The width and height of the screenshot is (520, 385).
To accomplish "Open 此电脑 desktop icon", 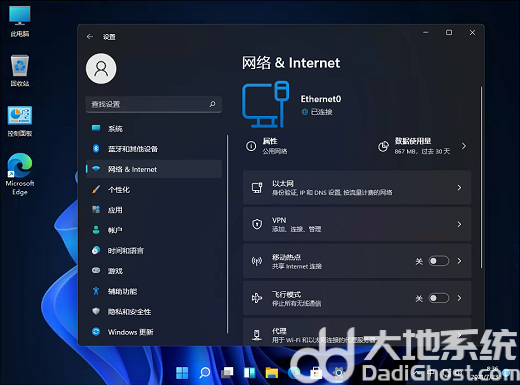I will click(20, 21).
